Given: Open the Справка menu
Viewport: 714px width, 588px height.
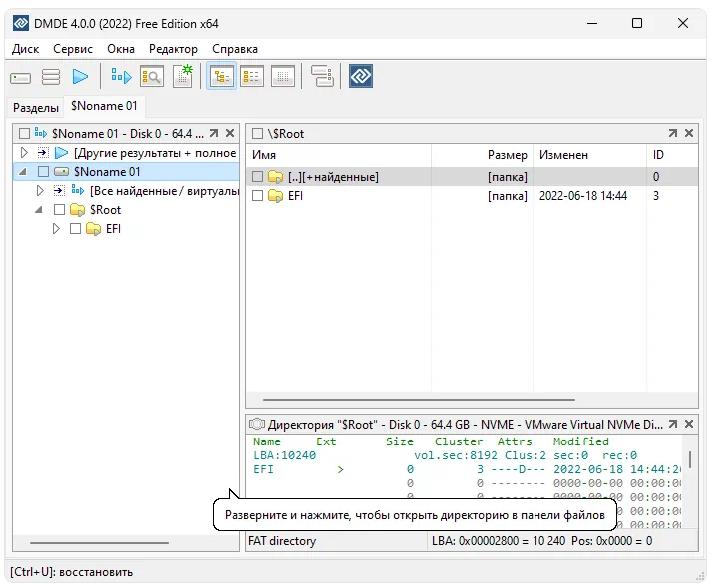Looking at the screenshot, I should 235,49.
